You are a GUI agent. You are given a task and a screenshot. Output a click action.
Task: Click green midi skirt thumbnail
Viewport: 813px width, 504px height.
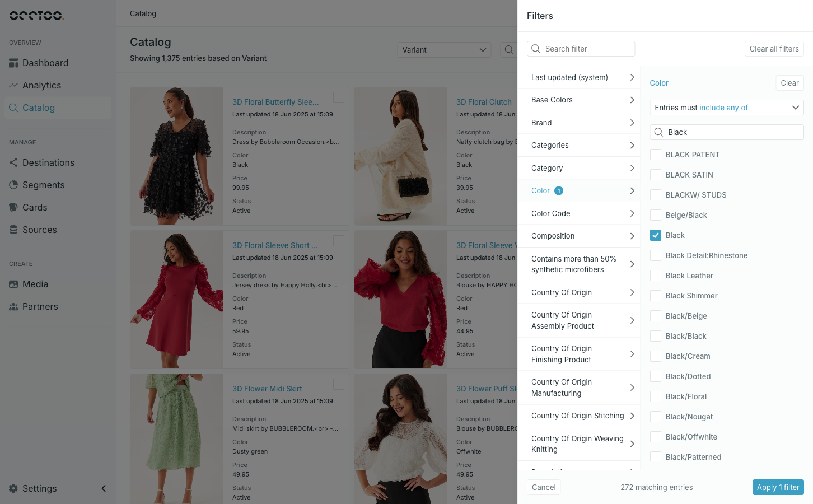point(177,439)
